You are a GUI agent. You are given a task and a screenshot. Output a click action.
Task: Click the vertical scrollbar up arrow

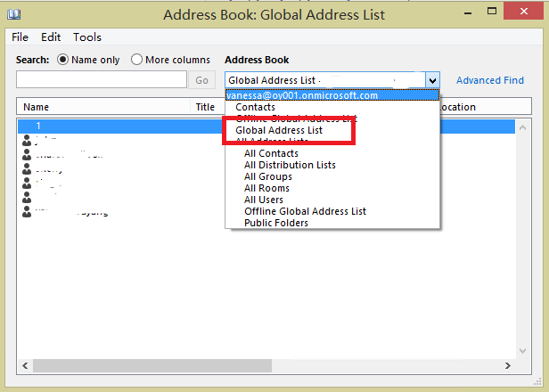tap(523, 127)
